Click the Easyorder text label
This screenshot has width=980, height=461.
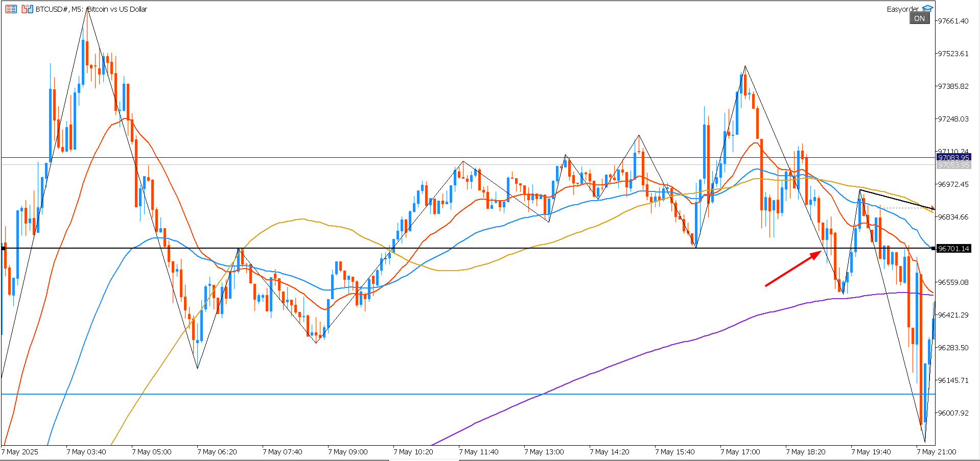(x=902, y=9)
